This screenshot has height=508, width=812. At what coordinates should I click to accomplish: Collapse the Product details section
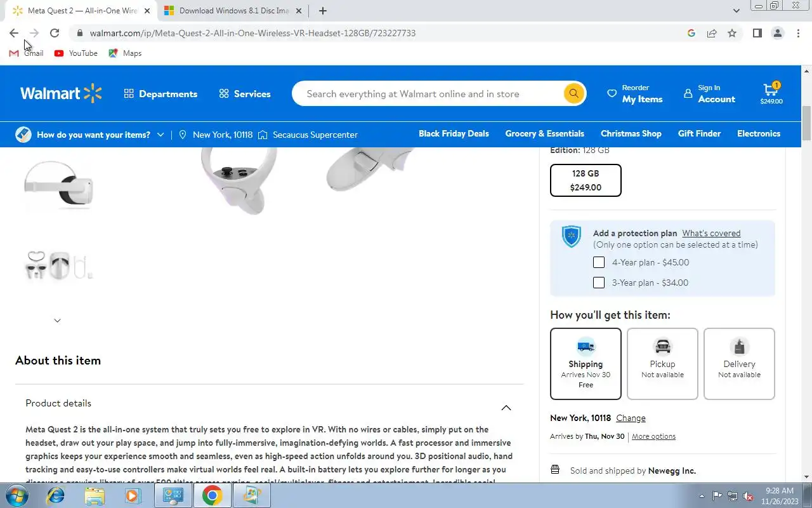click(x=506, y=408)
